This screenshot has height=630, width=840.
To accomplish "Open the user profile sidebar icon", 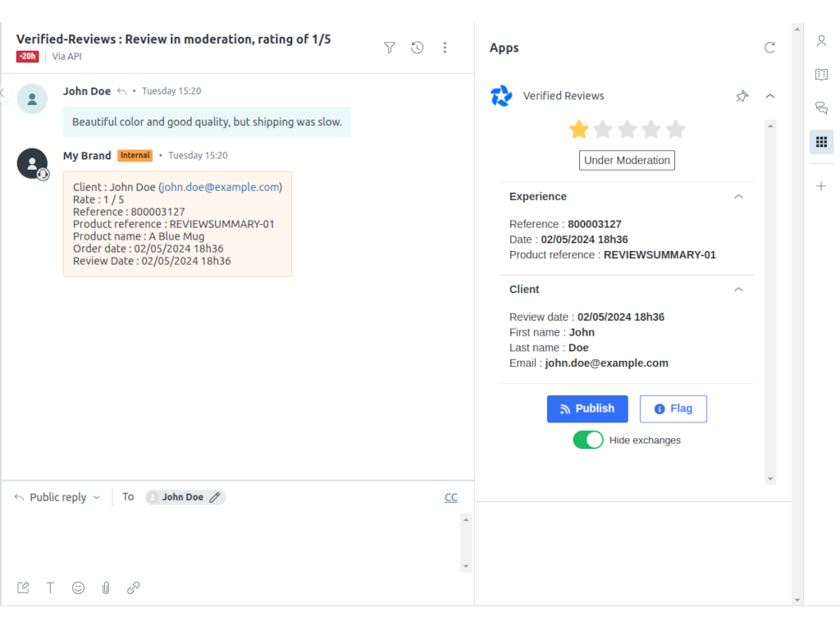I will coord(821,41).
